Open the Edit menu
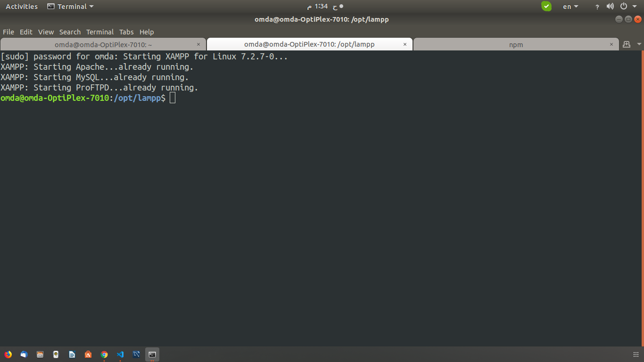The image size is (644, 362). click(26, 32)
